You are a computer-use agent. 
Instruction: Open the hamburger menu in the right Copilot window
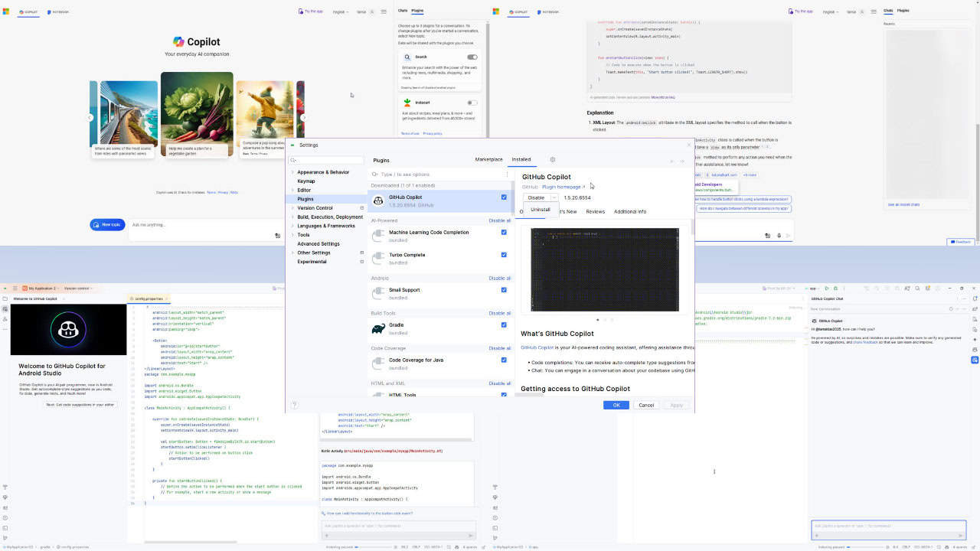[x=874, y=11]
